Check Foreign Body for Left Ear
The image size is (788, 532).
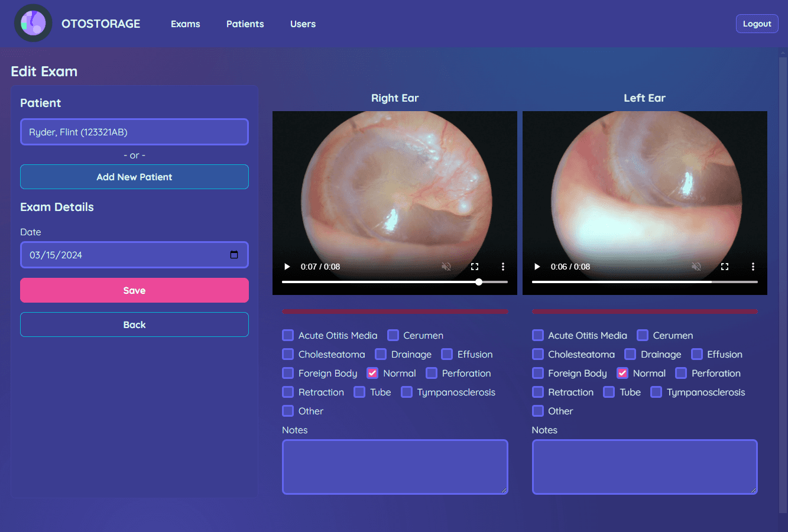(538, 373)
